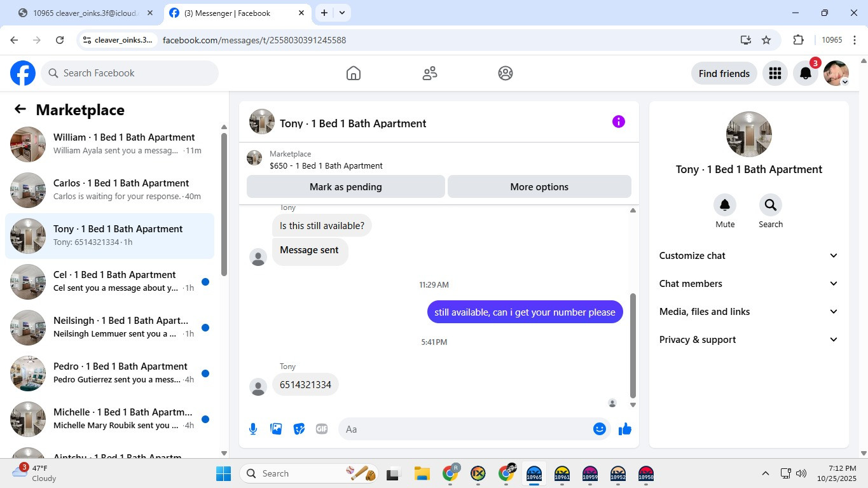Open browser extensions puzzle icon
This screenshot has height=488, width=868.
799,40
